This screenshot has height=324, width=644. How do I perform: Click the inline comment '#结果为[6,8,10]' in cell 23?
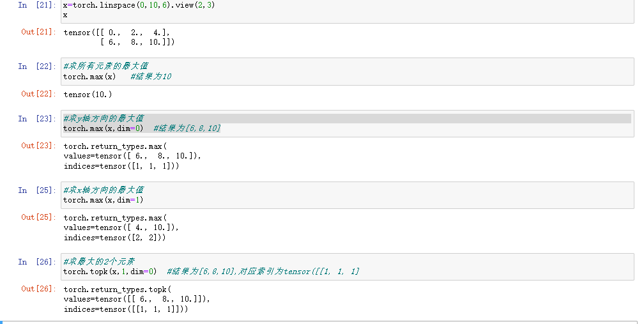tap(187, 128)
